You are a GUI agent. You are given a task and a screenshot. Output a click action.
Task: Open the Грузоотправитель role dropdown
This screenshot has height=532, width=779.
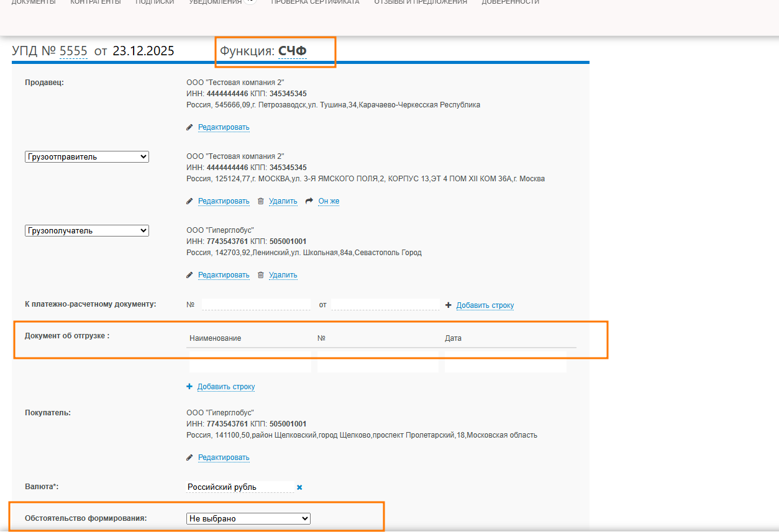click(87, 157)
